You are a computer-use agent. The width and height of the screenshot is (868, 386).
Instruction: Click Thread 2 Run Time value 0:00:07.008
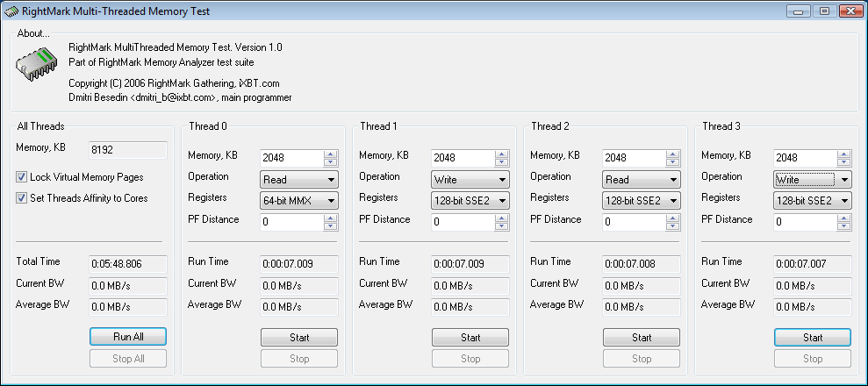(641, 264)
